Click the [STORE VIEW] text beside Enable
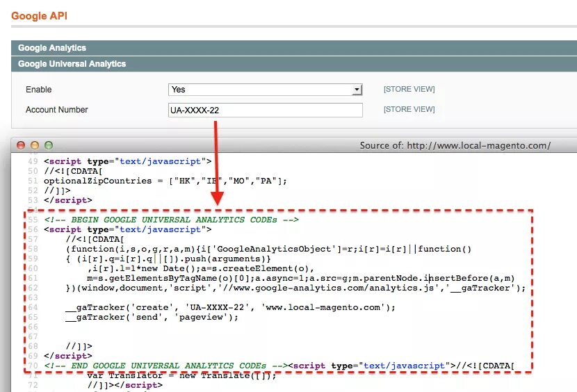Screen dimensions: 577x392 409,89
